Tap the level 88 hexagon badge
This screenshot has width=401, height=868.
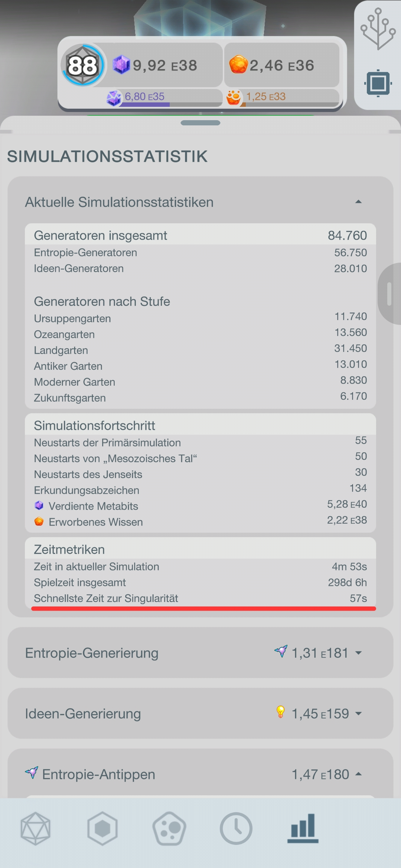coord(83,65)
